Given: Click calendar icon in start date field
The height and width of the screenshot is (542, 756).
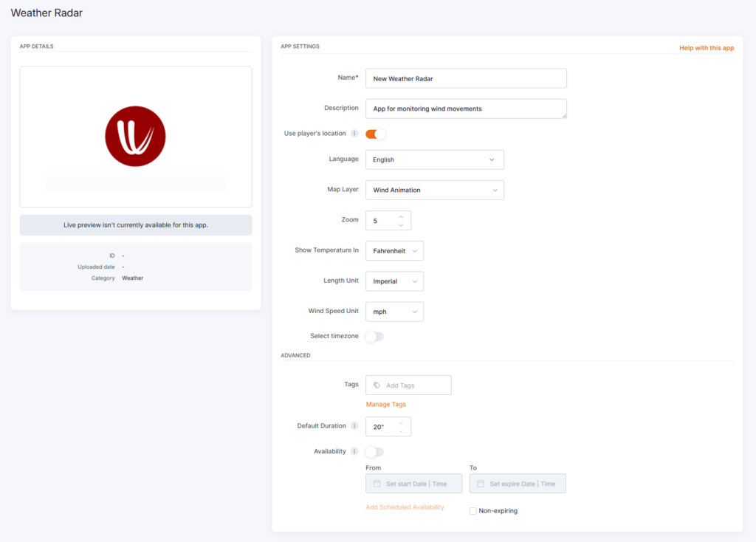Looking at the screenshot, I should (x=377, y=484).
